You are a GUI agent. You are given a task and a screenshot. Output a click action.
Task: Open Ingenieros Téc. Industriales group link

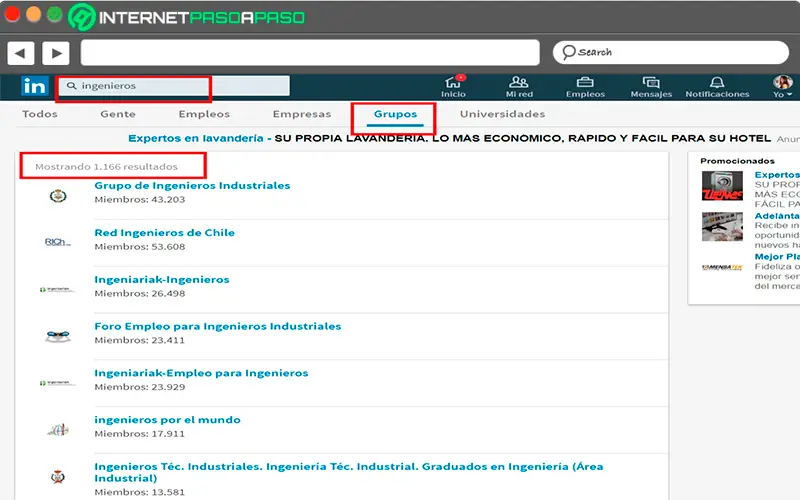[348, 472]
